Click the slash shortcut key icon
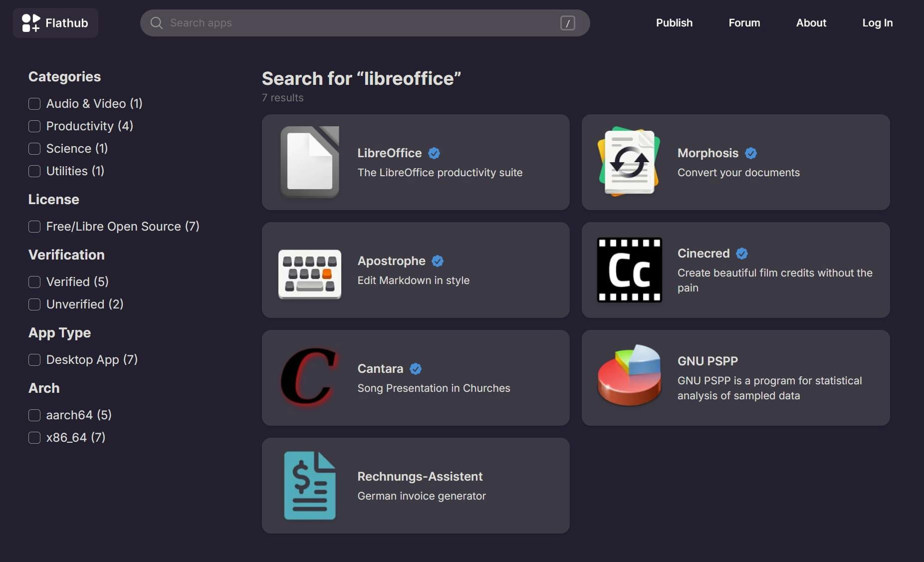 pos(567,23)
